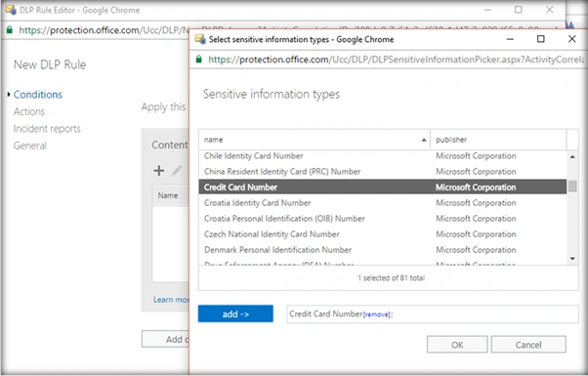The height and width of the screenshot is (376, 588).
Task: Click the sort arrow in the name column header
Action: pyautogui.click(x=424, y=140)
